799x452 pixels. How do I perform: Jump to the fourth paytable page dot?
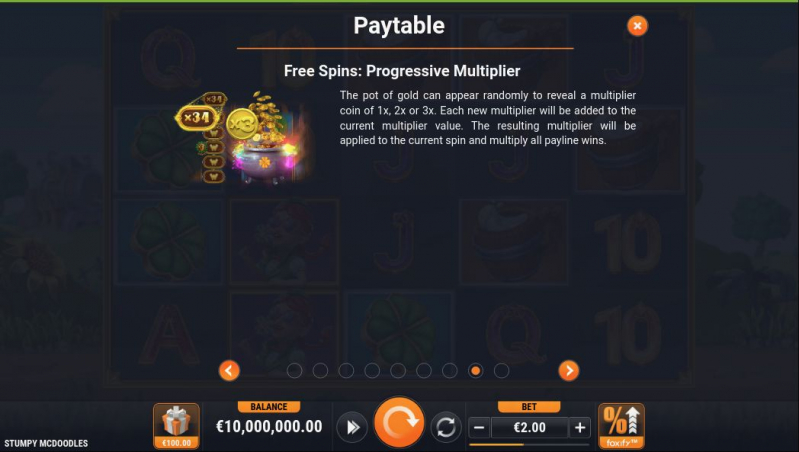pos(372,370)
